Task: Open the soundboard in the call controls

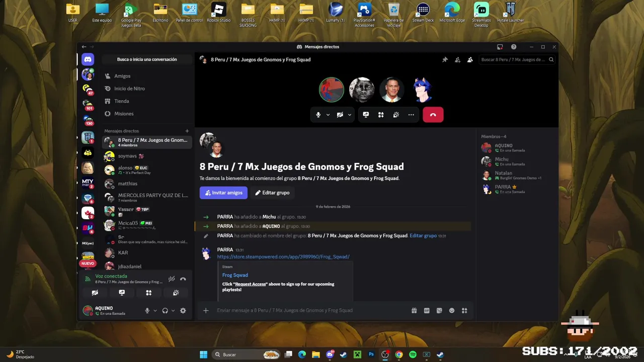Action: click(396, 115)
